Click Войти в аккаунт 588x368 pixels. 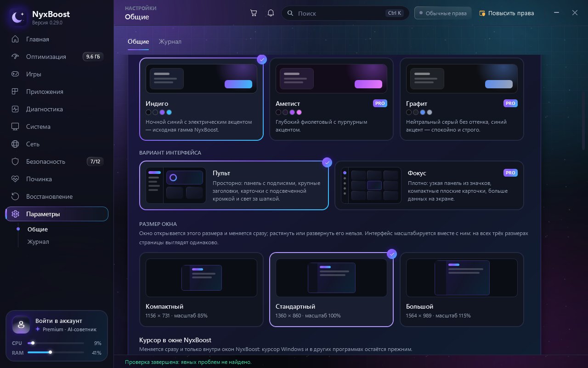[x=59, y=321]
